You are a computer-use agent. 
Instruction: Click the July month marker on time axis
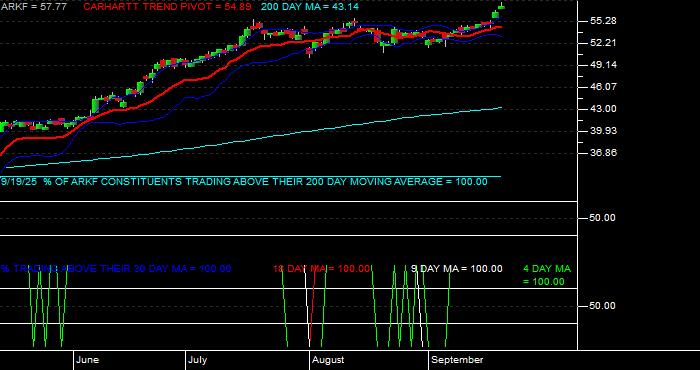click(197, 360)
